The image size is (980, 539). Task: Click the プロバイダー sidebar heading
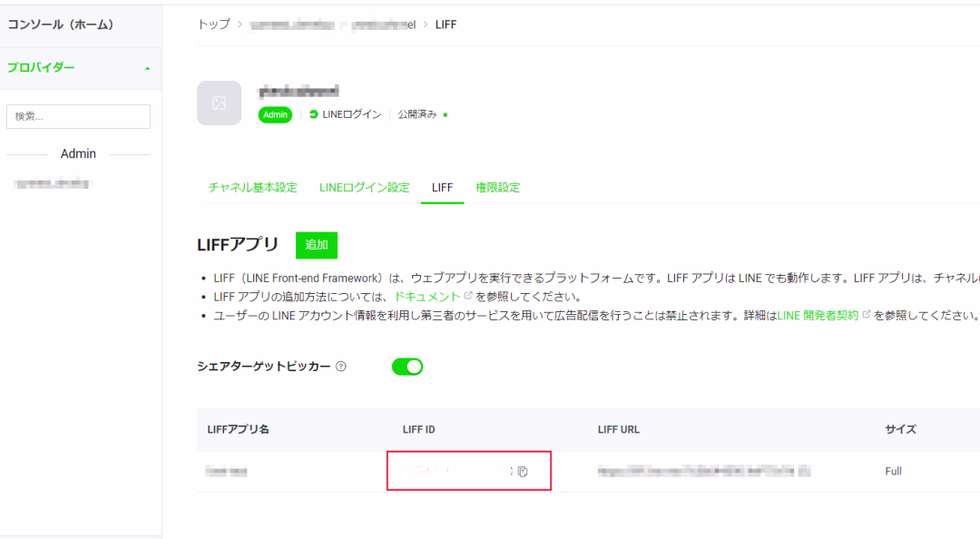click(41, 67)
